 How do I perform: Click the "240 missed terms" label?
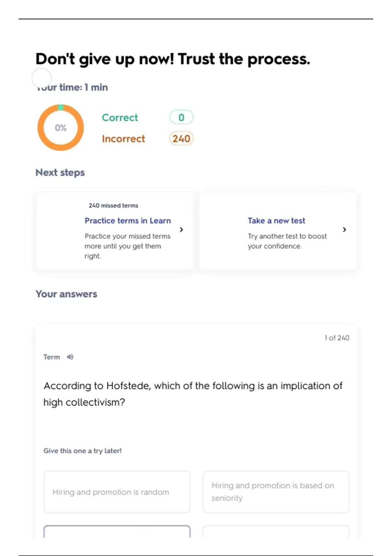(x=113, y=205)
